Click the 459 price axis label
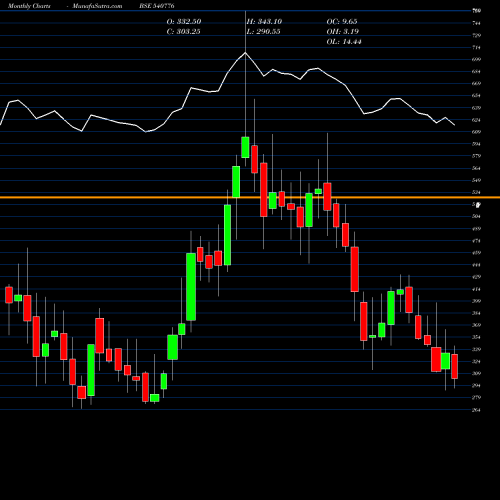 476,253
